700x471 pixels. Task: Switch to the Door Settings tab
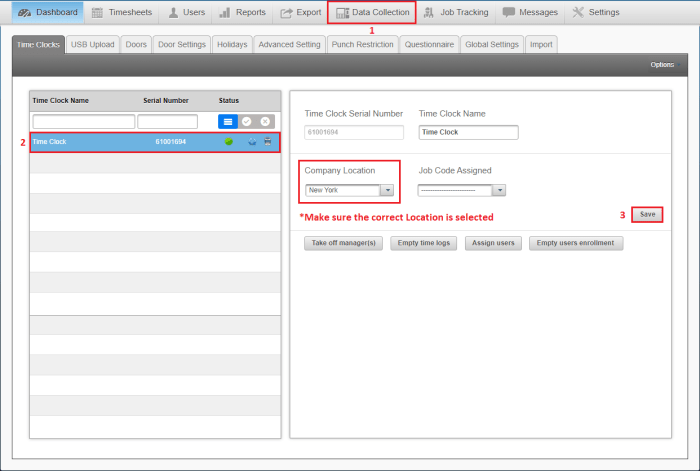click(182, 45)
